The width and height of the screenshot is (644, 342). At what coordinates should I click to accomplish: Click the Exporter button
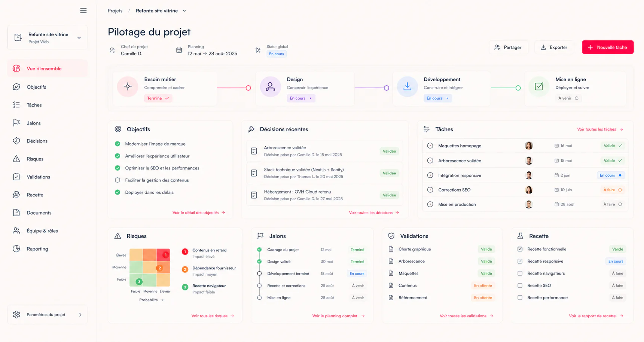554,47
